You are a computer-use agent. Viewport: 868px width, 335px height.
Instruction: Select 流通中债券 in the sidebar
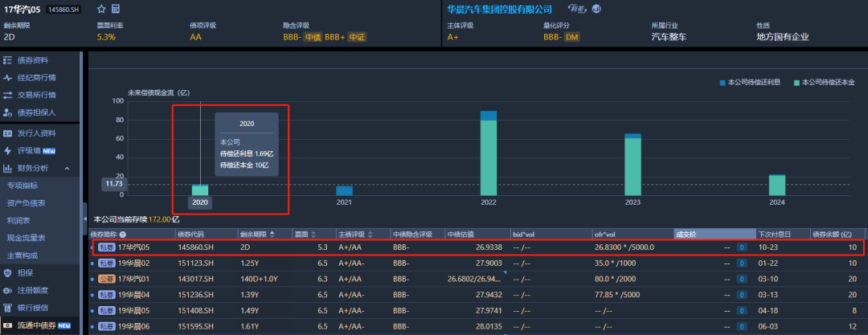(x=36, y=326)
